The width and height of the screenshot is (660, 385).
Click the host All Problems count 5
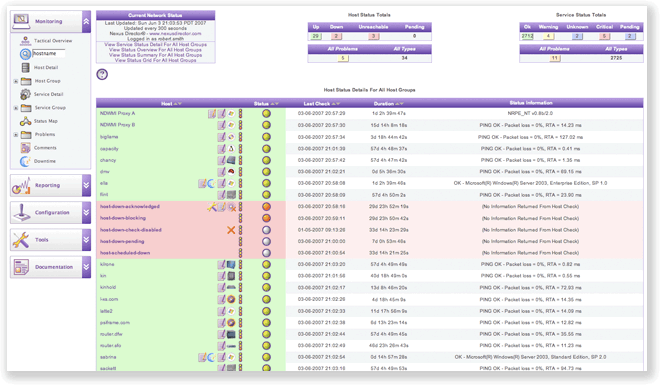tap(343, 58)
